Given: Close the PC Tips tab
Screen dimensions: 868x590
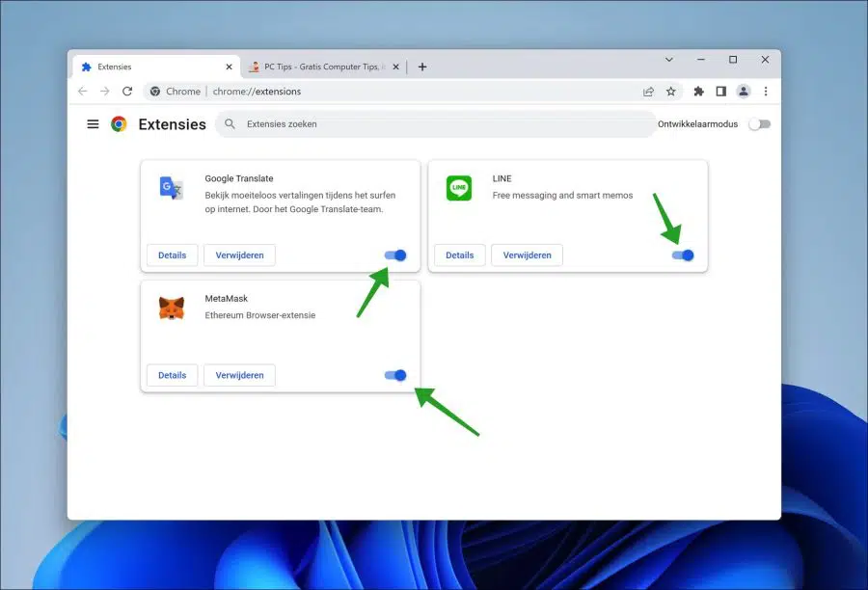Looking at the screenshot, I should click(395, 67).
